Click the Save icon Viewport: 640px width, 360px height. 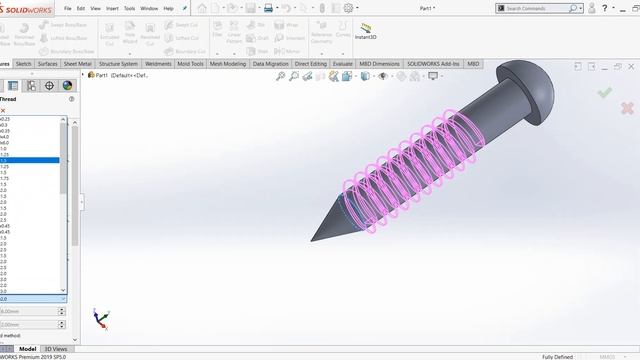(251, 8)
